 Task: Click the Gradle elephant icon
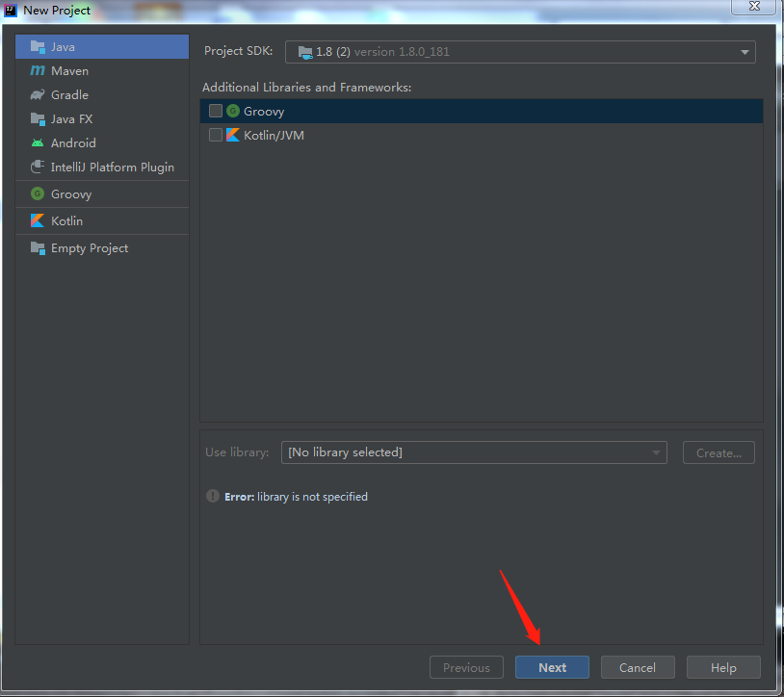38,94
